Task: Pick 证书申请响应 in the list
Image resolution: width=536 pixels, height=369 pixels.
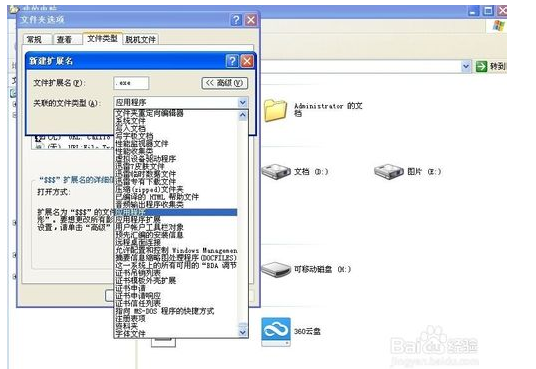Action: coord(176,295)
